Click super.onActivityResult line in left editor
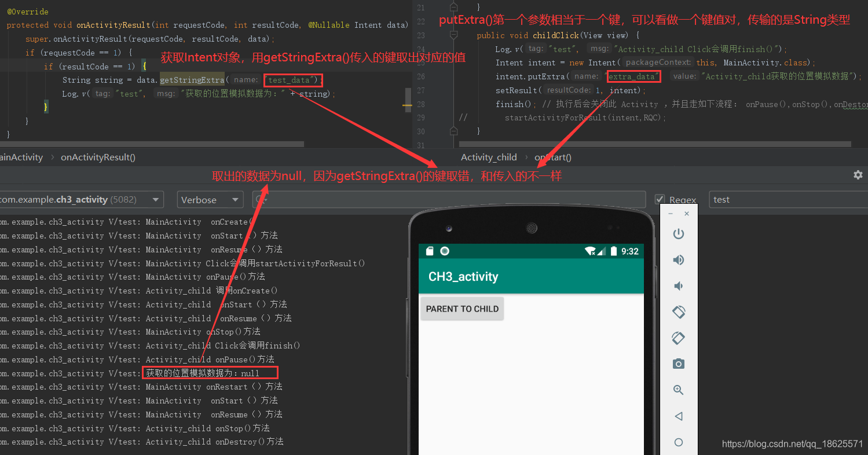 [x=150, y=39]
